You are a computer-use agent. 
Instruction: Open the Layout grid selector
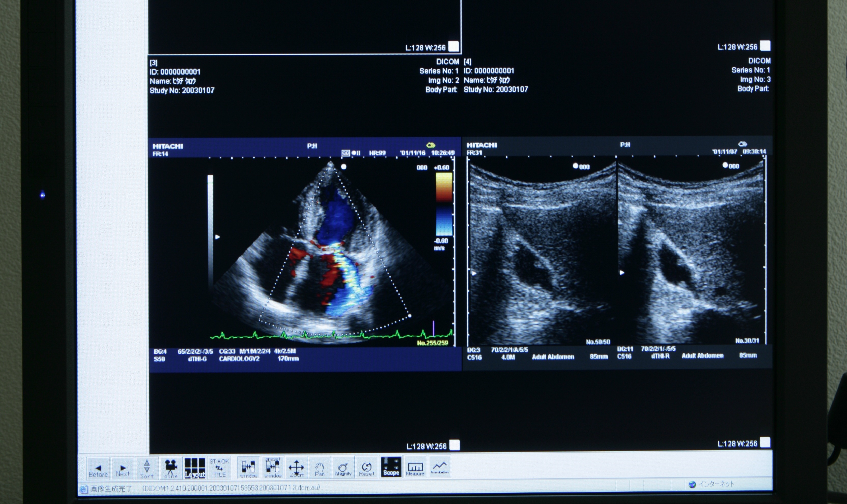[x=195, y=468]
